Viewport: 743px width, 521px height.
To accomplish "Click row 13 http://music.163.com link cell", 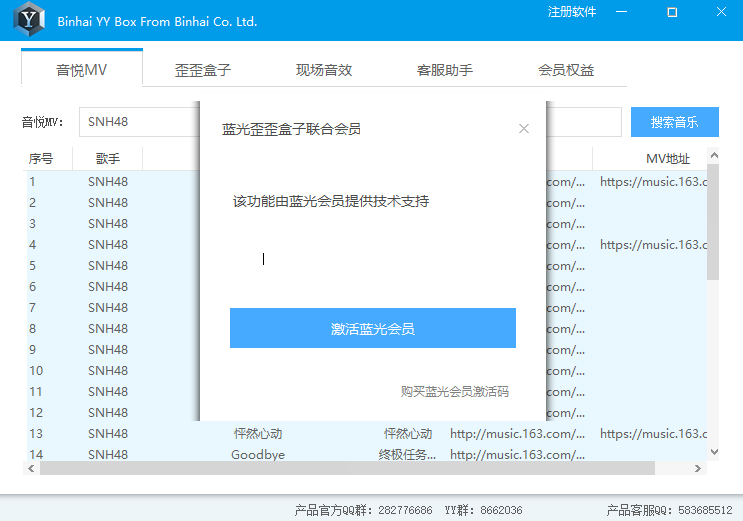I will (x=517, y=433).
